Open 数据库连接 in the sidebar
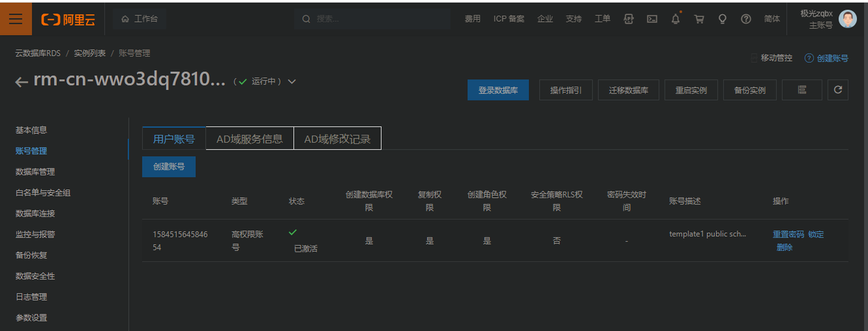Viewport: 868px width, 331px height. (35, 214)
